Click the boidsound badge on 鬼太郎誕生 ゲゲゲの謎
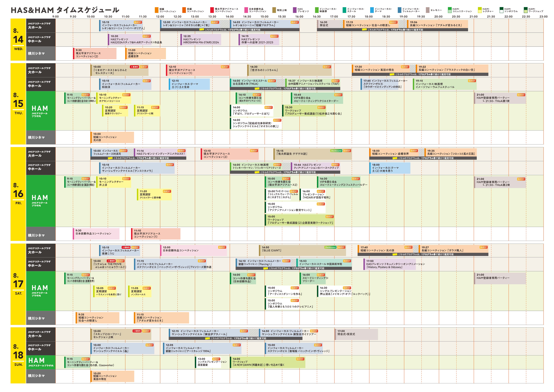 tap(336, 151)
